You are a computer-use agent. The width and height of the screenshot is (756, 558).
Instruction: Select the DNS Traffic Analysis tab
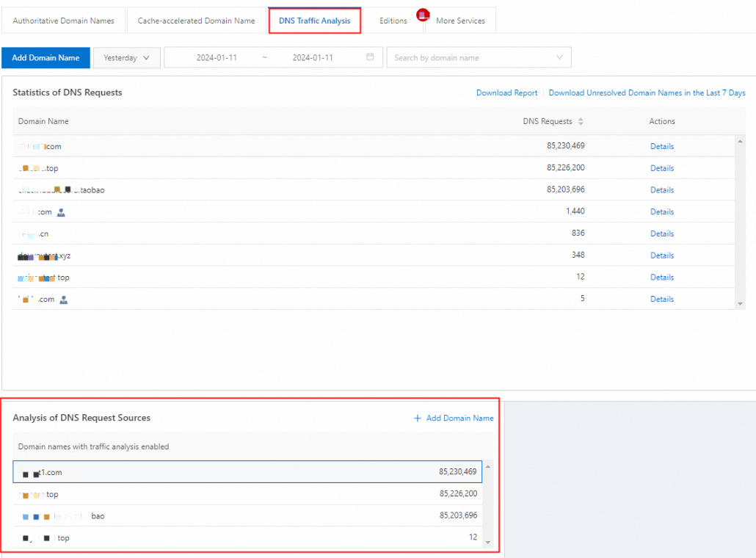tap(315, 21)
